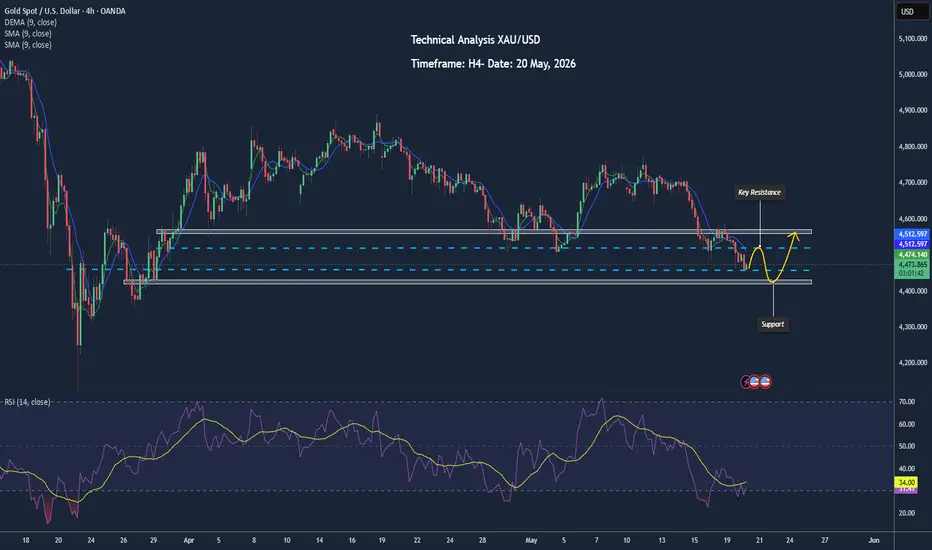Viewport: 932px width, 550px height.
Task: Click the 13 date on the time axis
Action: point(662,540)
